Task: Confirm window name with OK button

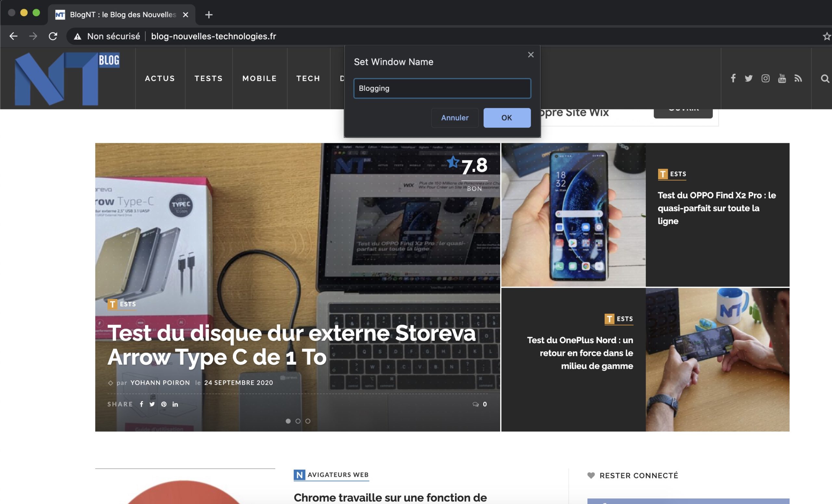Action: point(506,118)
